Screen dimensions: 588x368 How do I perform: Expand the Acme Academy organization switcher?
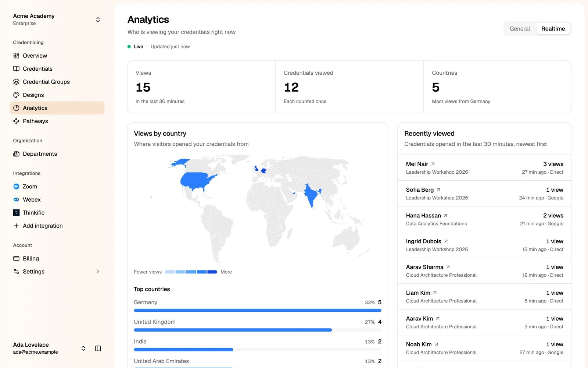point(98,20)
